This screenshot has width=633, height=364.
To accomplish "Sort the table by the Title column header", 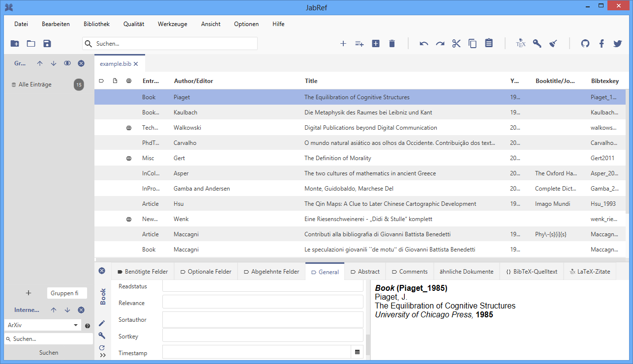I will point(311,81).
